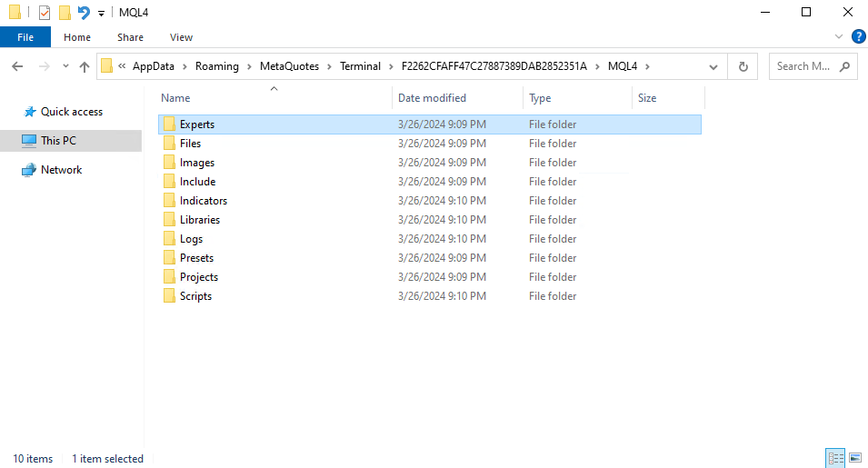Image resolution: width=868 pixels, height=468 pixels.
Task: Select the Projects folder icon
Action: click(x=169, y=277)
